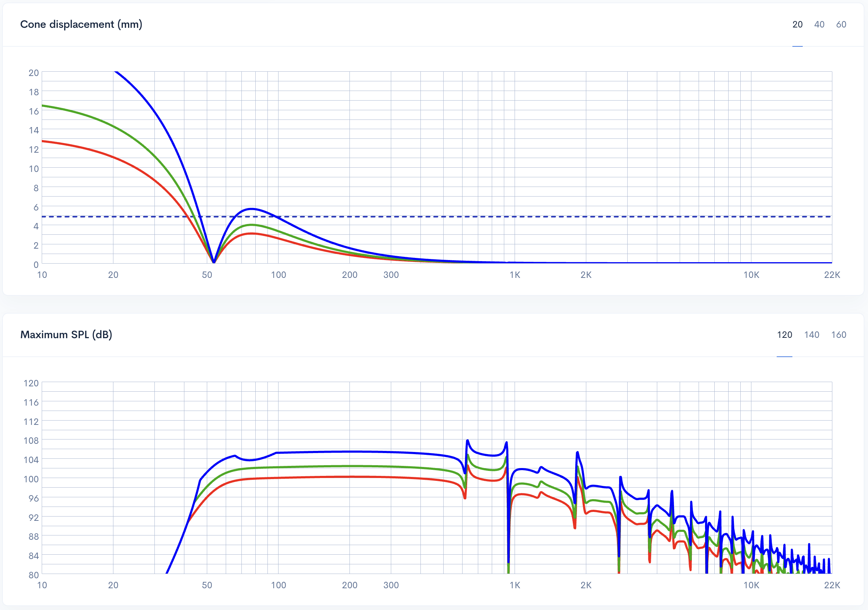Switch Maximum SPL scale to 140
868x610 pixels.
point(811,335)
